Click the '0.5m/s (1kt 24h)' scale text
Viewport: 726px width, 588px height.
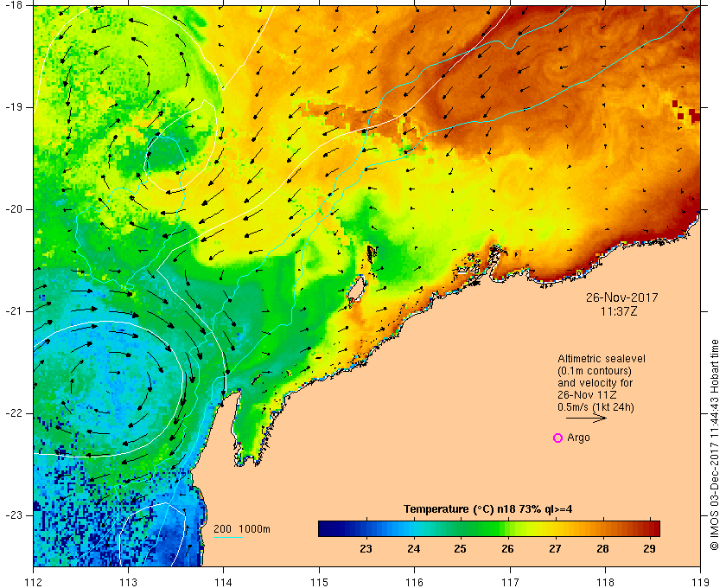click(x=595, y=406)
